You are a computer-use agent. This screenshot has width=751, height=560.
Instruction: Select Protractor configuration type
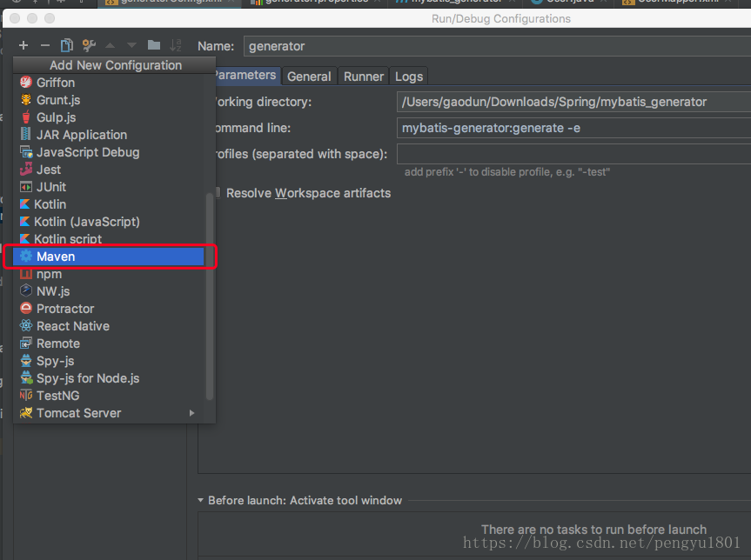109,309
